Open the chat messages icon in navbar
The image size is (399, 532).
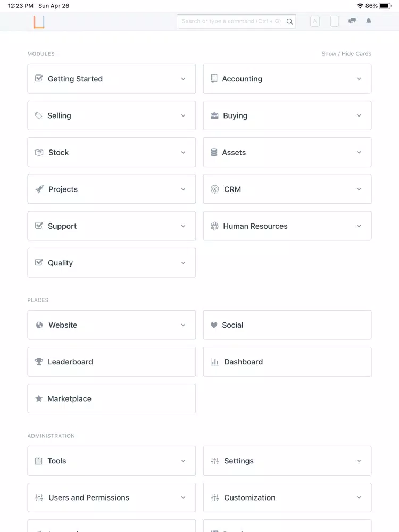tap(352, 21)
